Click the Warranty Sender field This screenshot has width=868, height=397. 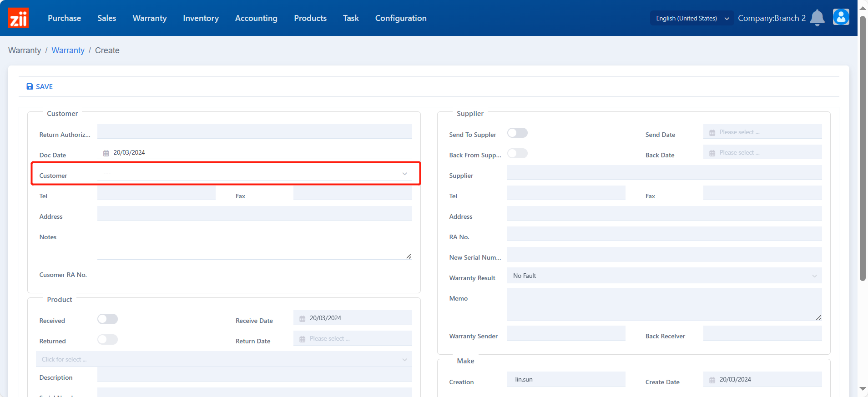pyautogui.click(x=566, y=333)
